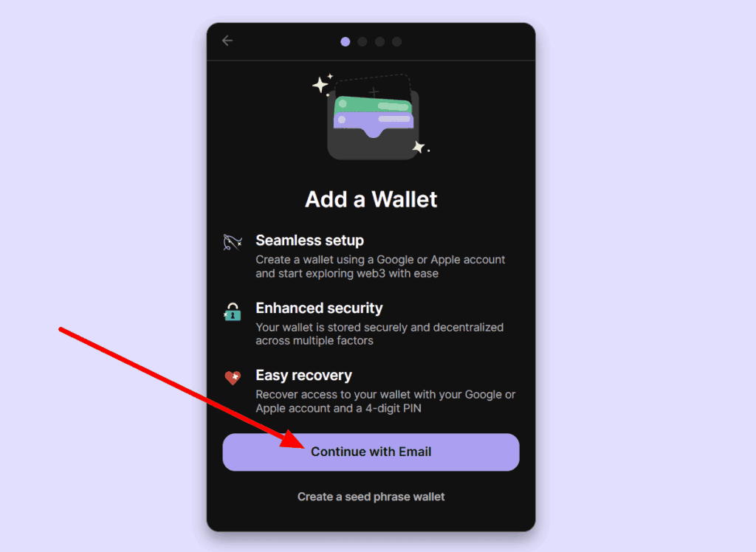
Task: Click the green card in wallet illustration
Action: click(x=374, y=105)
